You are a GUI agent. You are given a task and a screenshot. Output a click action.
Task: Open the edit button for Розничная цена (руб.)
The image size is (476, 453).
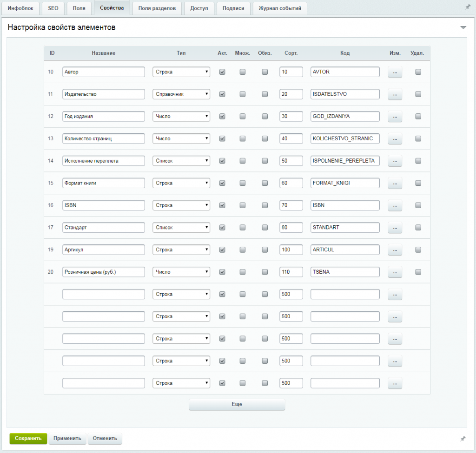pos(395,272)
